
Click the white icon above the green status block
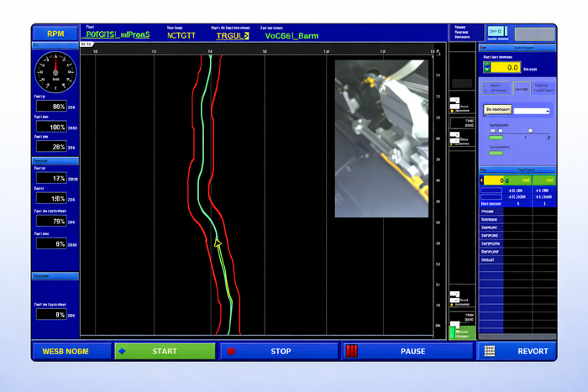[x=455, y=324]
